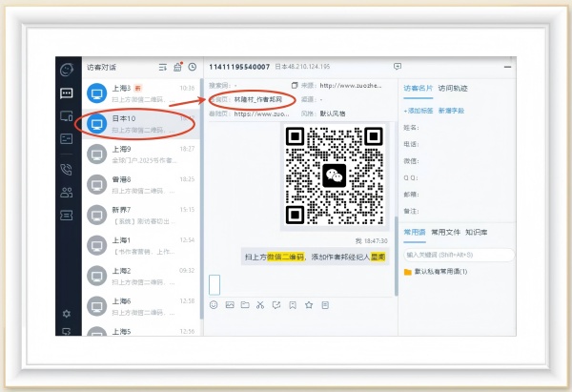Click the emoji smiley icon in chat toolbar
The image size is (572, 392).
pos(214,305)
